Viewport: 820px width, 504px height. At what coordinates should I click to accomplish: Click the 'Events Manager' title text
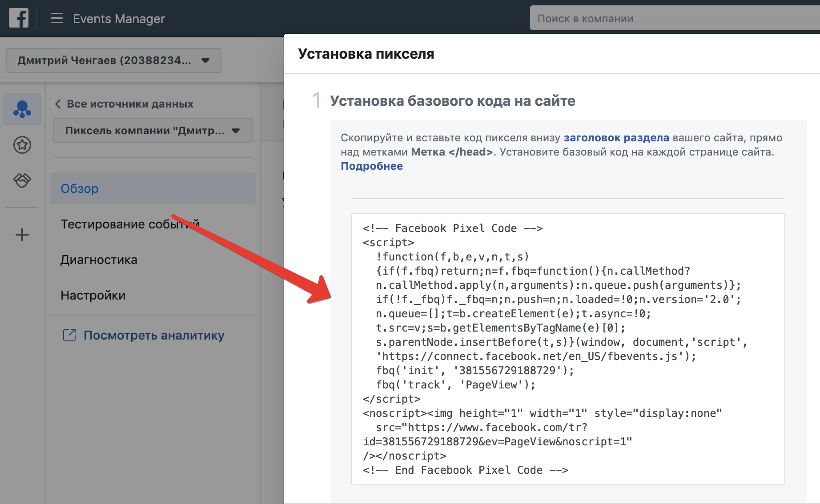coord(119,19)
